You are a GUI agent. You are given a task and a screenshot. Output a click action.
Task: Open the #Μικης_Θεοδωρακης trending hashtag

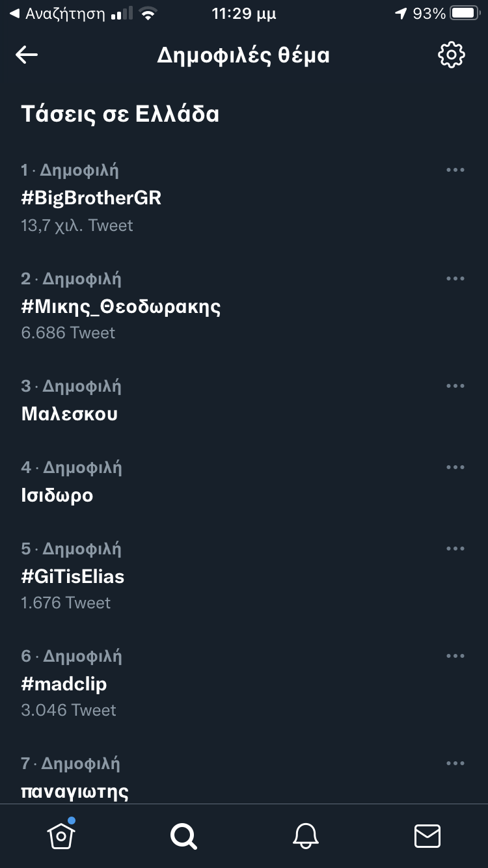pos(121,306)
